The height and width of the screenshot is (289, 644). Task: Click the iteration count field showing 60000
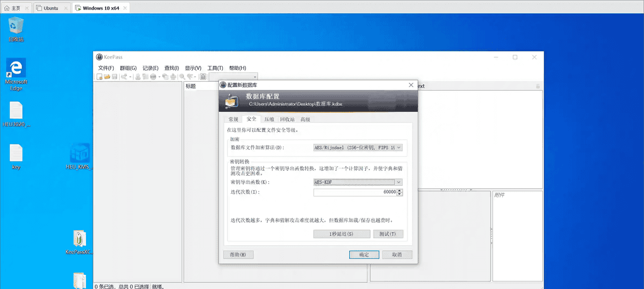point(355,192)
